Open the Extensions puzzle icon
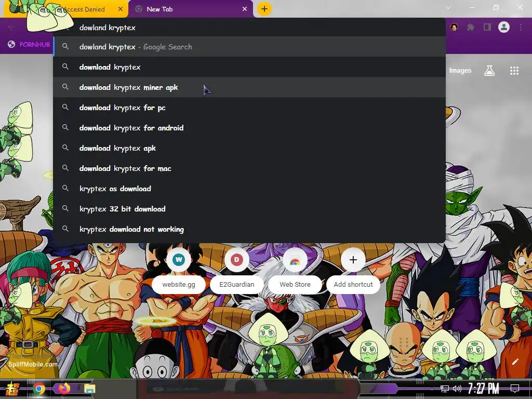Image resolution: width=532 pixels, height=399 pixels. pos(471,27)
